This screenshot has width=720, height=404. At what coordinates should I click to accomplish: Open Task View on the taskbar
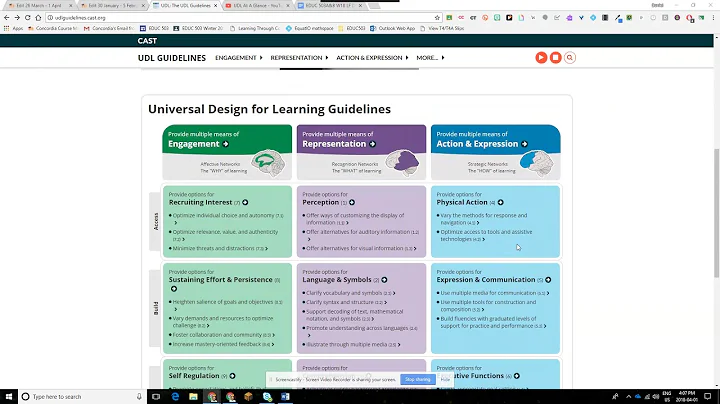pos(156,397)
